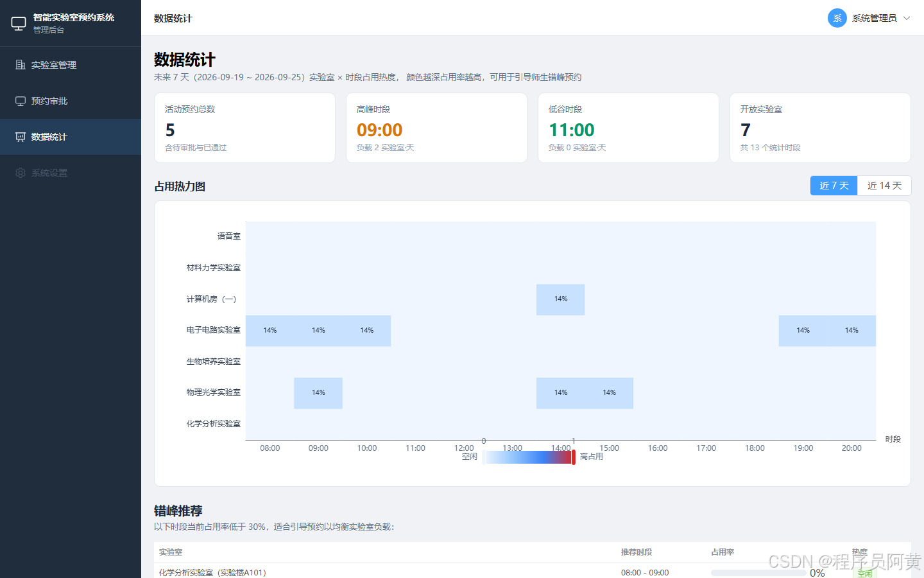
Task: Click the 11:00 axis label
Action: (415, 448)
